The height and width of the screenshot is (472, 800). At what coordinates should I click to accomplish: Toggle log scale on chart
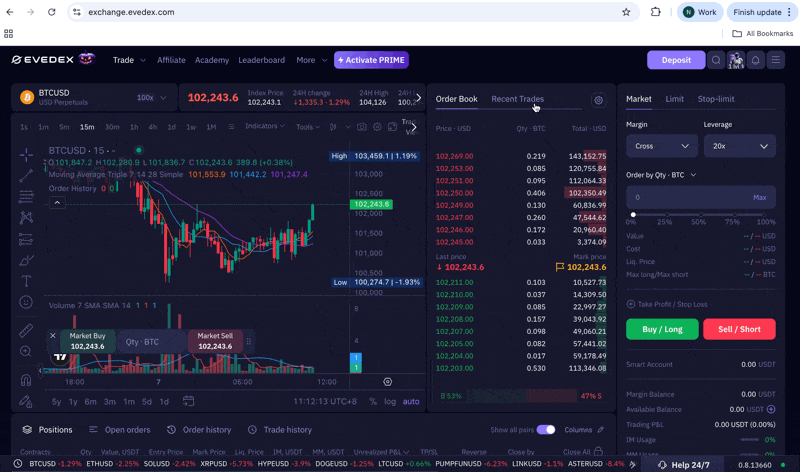(x=390, y=401)
